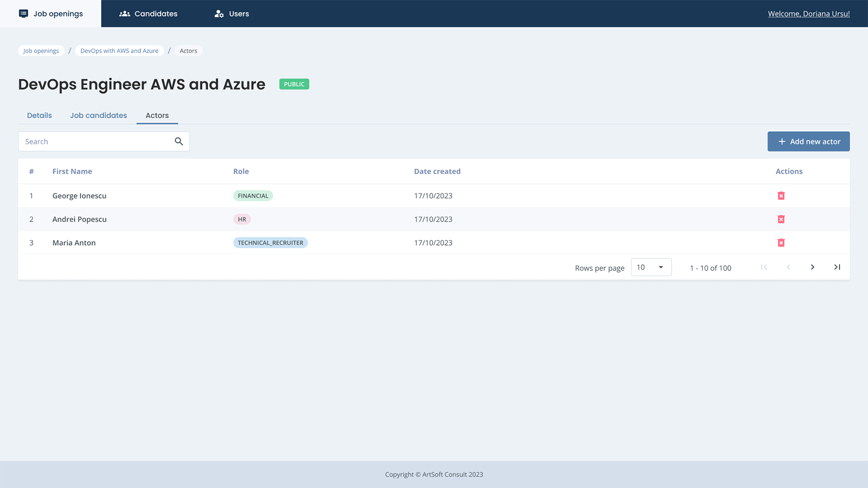Click the Add new actor button

click(x=808, y=142)
